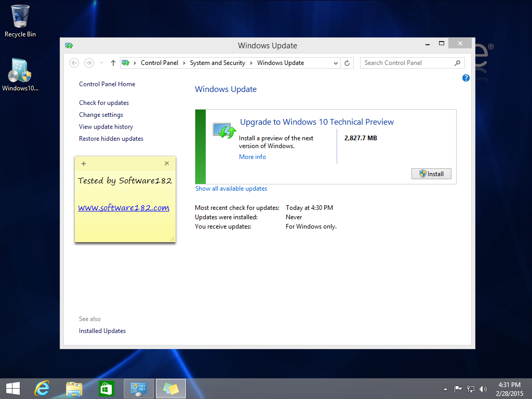532x399 pixels.
Task: Open File Explorer from taskbar
Action: (x=74, y=389)
